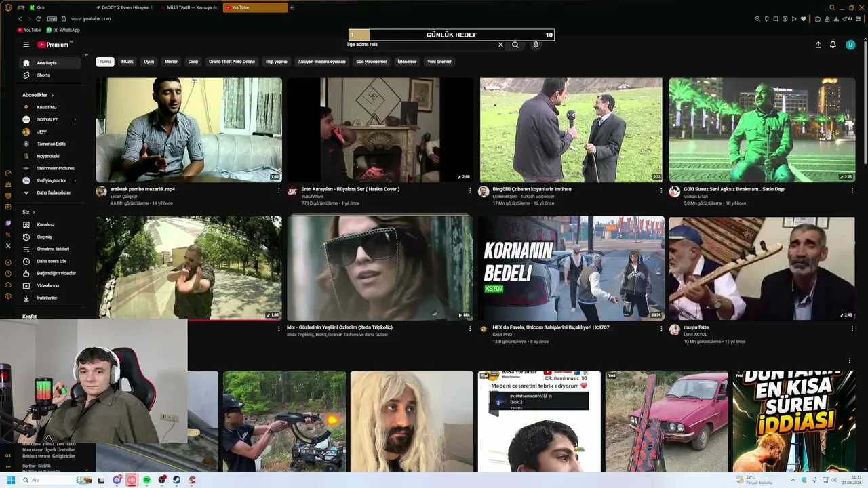Select the Oyun filter chip
The image size is (868, 488).
pyautogui.click(x=149, y=62)
